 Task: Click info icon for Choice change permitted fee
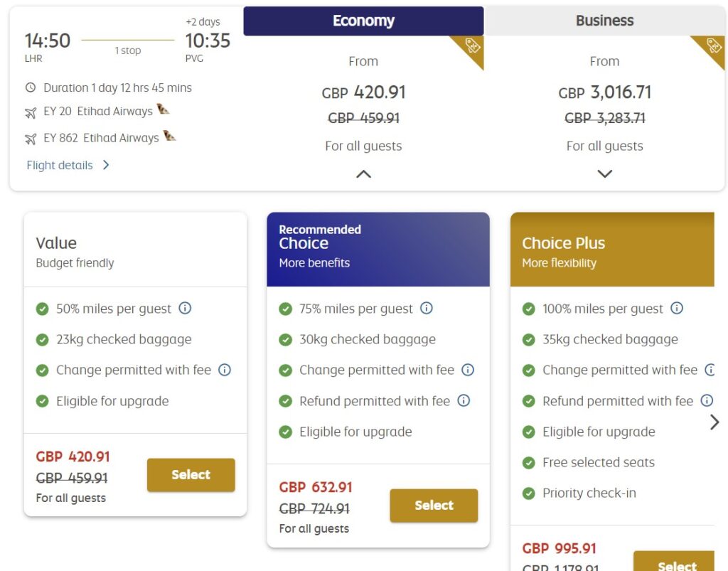pyautogui.click(x=468, y=370)
